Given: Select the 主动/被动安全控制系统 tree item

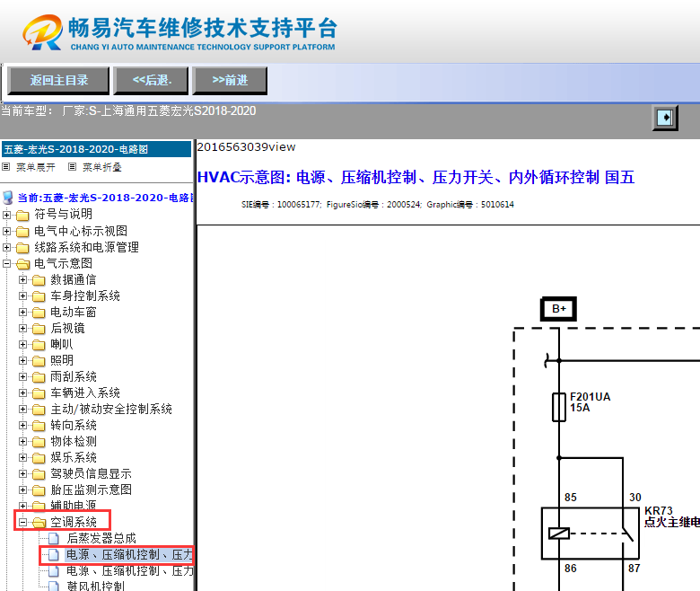Looking at the screenshot, I should click(110, 409).
